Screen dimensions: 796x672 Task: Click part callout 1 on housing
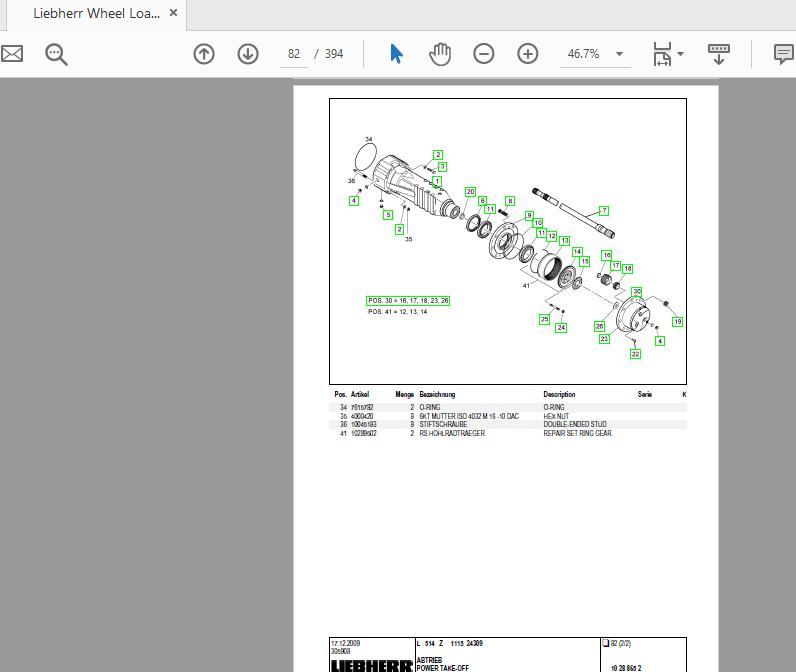coord(437,181)
